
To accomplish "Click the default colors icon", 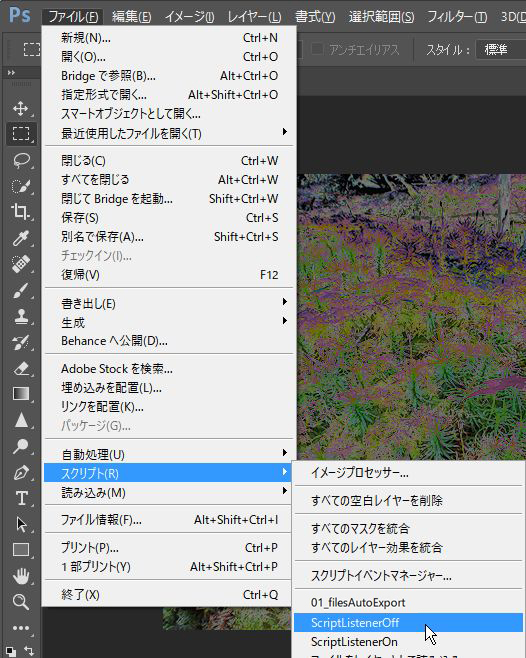I will click(11, 651).
